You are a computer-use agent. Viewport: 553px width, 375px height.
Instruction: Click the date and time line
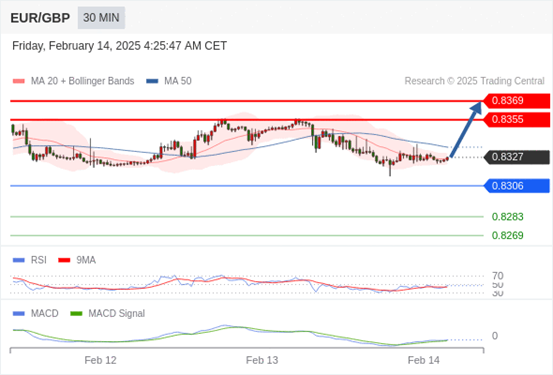click(x=119, y=46)
